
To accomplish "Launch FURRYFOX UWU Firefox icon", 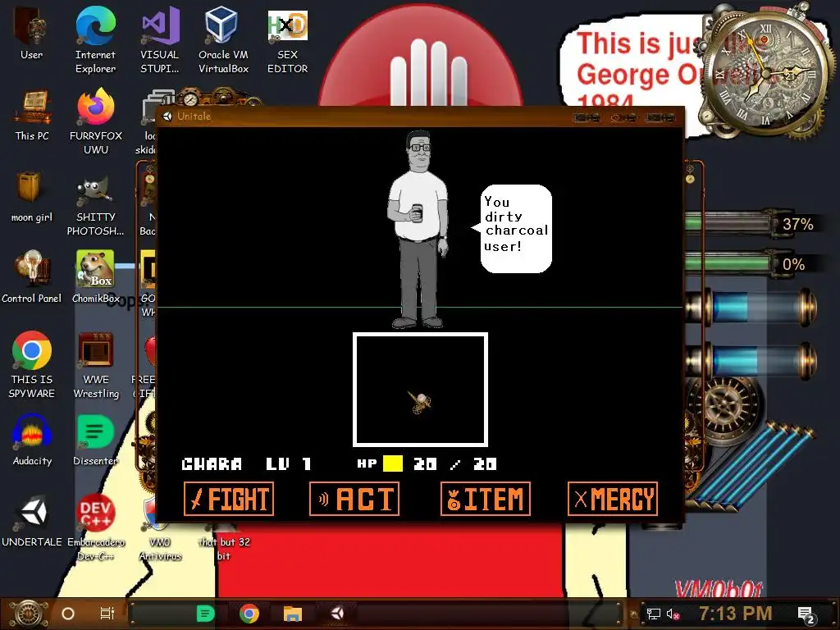I will click(95, 121).
